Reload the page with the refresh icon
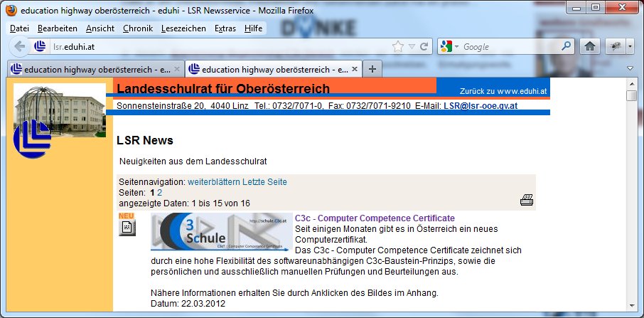Viewport: 644px width, 318px height. click(424, 47)
